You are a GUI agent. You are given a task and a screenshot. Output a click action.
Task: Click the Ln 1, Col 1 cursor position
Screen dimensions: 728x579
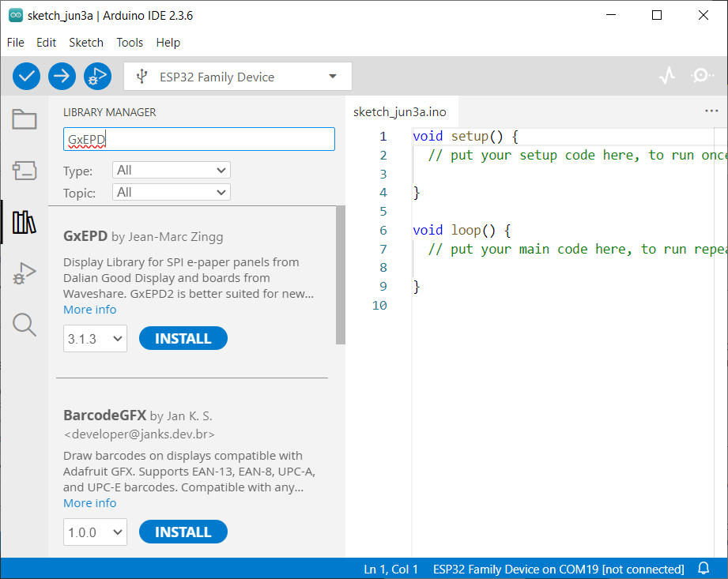pos(391,570)
